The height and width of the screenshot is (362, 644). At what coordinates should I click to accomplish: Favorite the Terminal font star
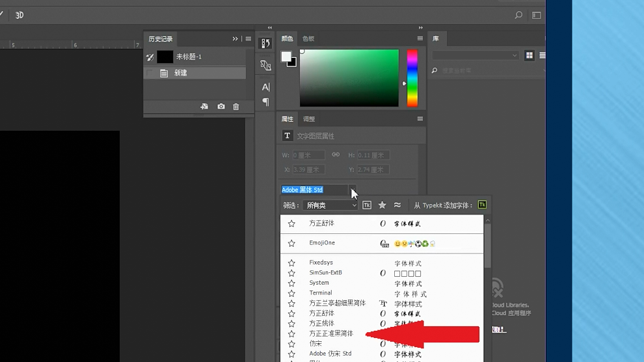[x=291, y=294]
